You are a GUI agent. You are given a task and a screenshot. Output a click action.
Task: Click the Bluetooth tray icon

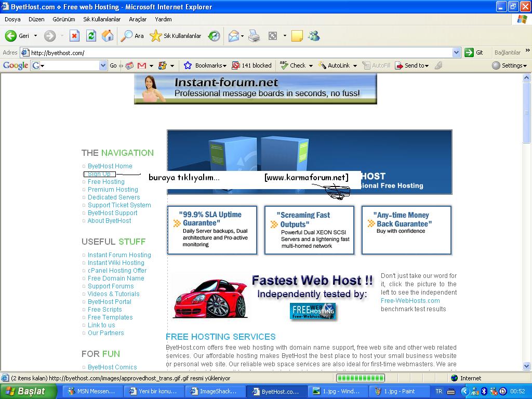484,391
